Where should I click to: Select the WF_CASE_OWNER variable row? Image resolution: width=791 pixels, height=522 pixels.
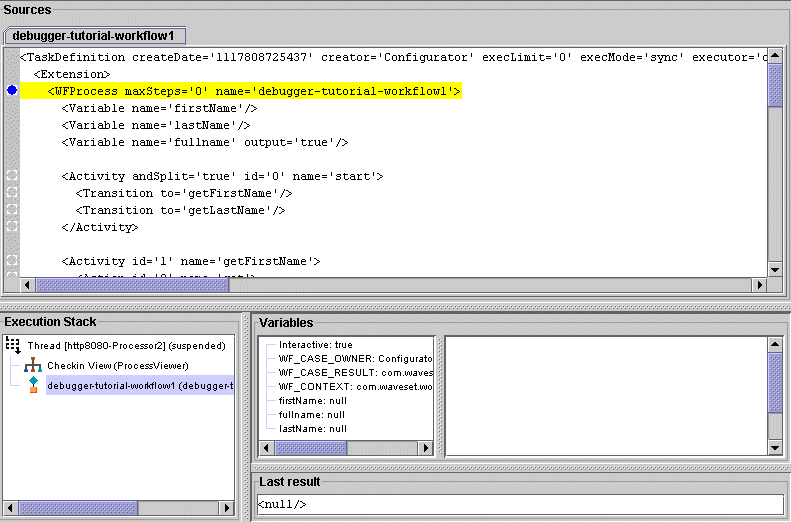pos(355,359)
